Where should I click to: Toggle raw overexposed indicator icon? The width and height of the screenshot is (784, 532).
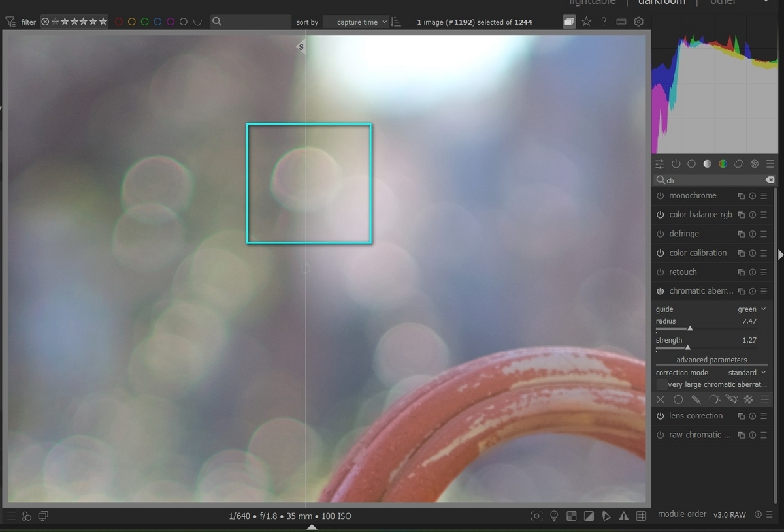572,516
